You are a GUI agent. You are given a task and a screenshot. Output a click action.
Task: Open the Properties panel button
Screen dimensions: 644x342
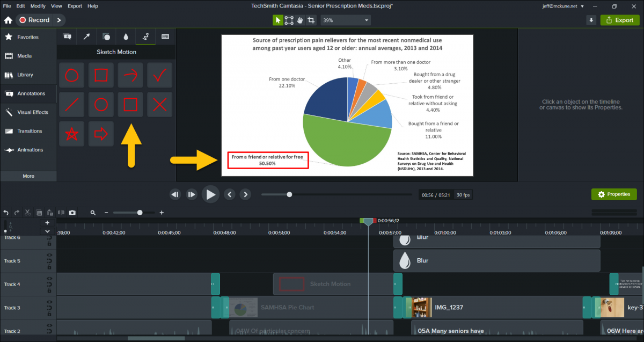614,194
